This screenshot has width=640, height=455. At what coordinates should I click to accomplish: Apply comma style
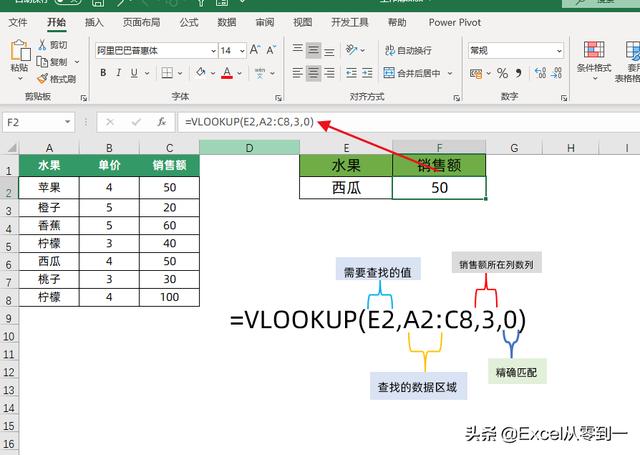pyautogui.click(x=519, y=73)
